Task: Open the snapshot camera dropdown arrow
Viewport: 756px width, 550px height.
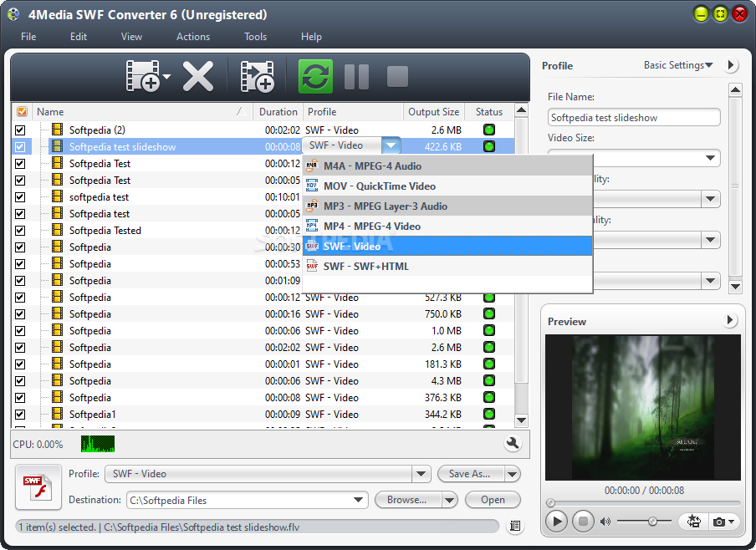Action: 732,522
